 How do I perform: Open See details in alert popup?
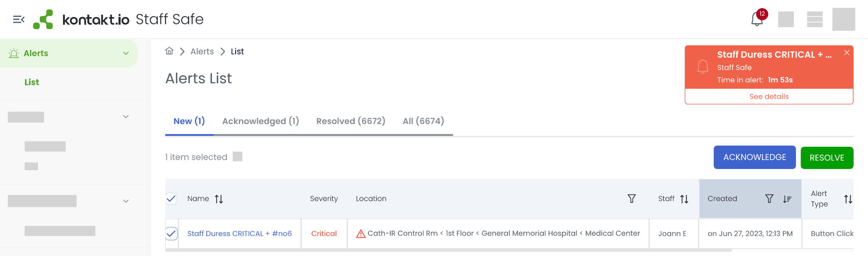tap(769, 96)
